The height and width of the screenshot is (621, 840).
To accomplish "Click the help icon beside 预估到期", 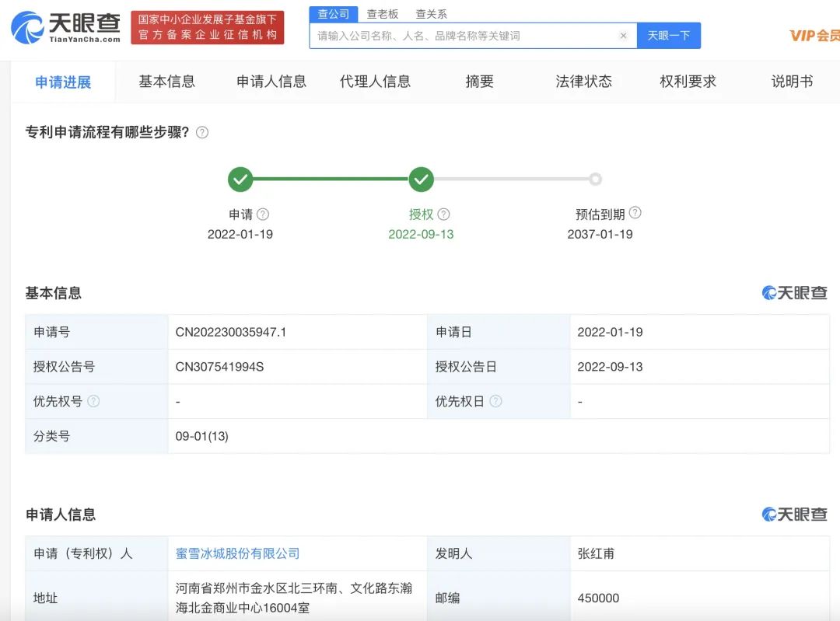I will pos(635,212).
